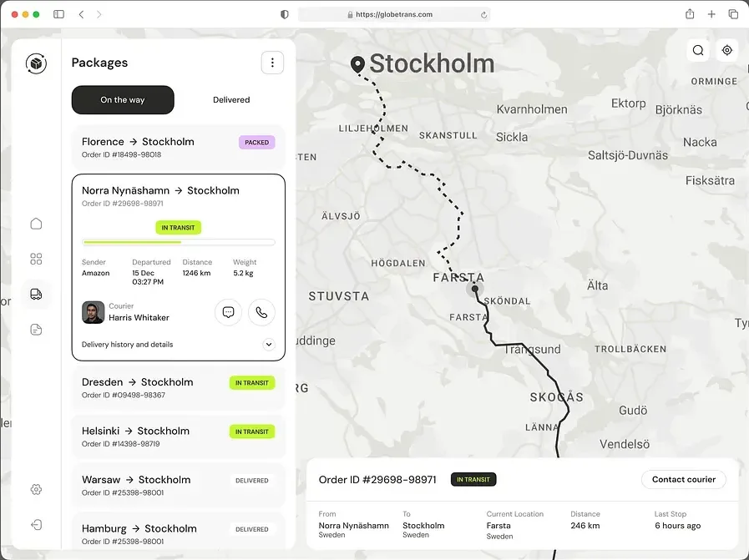Open the Home sidebar icon
The image size is (749, 560).
coord(36,224)
